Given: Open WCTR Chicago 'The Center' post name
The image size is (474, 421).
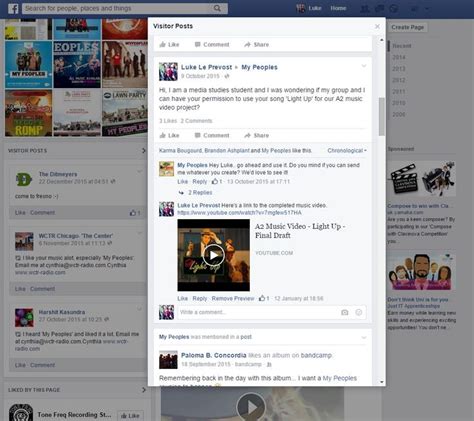Looking at the screenshot, I should 76,236.
